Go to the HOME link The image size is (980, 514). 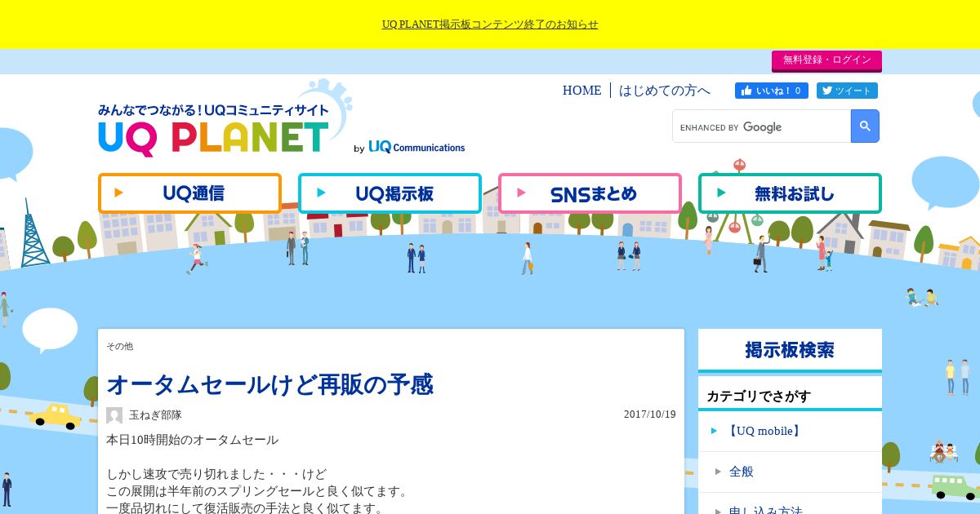[x=581, y=91]
